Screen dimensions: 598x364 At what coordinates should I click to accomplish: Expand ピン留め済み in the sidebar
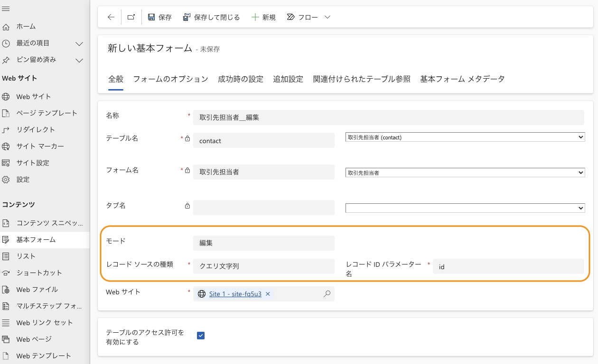[79, 60]
